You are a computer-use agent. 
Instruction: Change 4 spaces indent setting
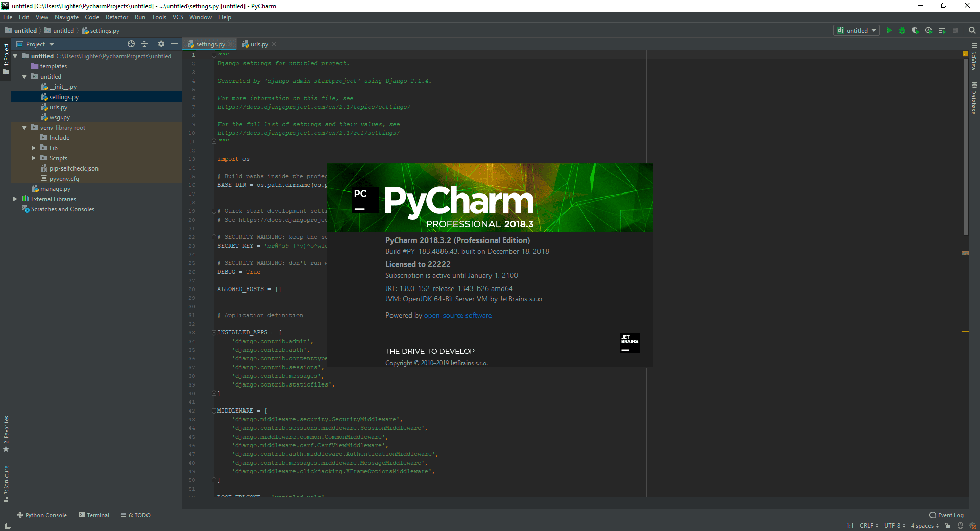925,526
